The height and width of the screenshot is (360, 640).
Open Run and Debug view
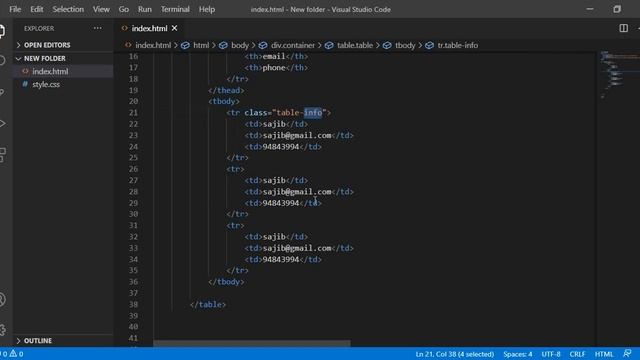2,123
